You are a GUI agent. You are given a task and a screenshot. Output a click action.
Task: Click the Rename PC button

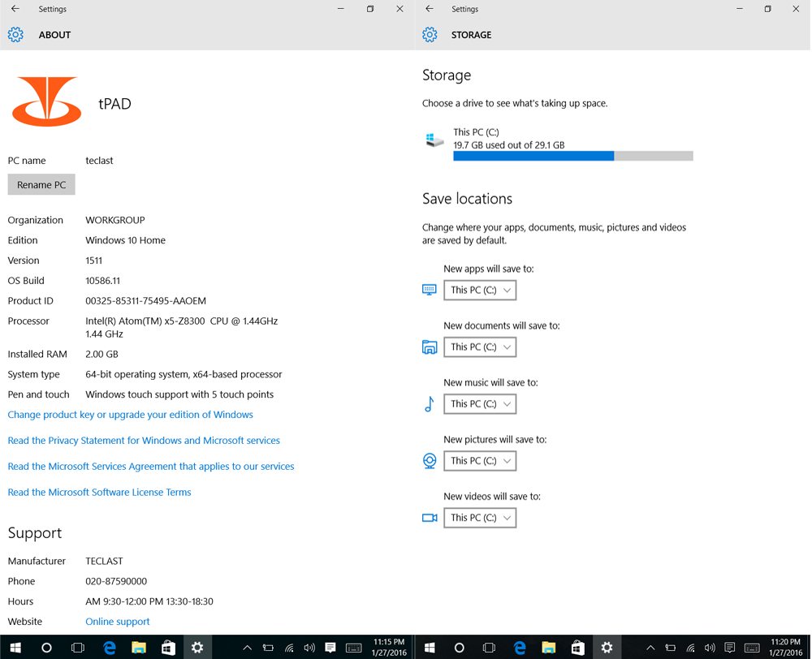point(41,185)
